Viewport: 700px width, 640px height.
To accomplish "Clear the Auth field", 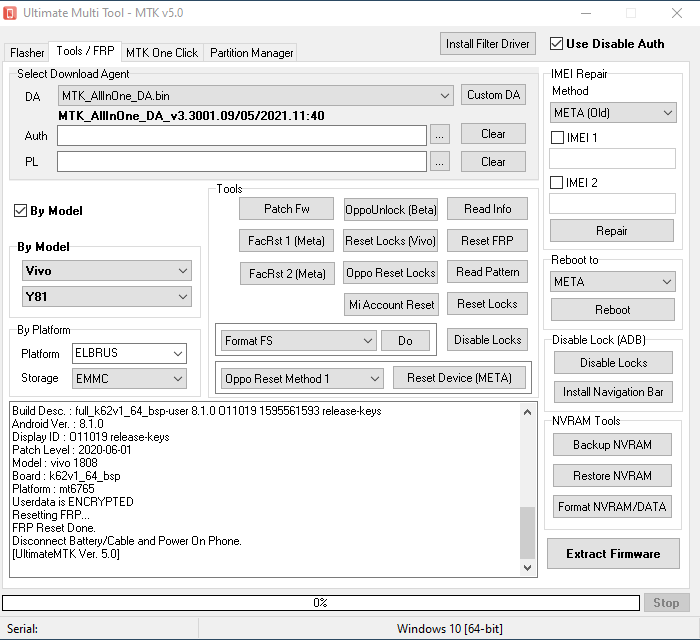I will 493,133.
